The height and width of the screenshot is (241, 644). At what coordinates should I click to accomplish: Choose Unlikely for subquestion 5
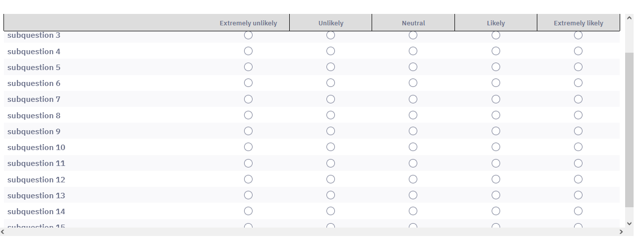click(x=330, y=67)
